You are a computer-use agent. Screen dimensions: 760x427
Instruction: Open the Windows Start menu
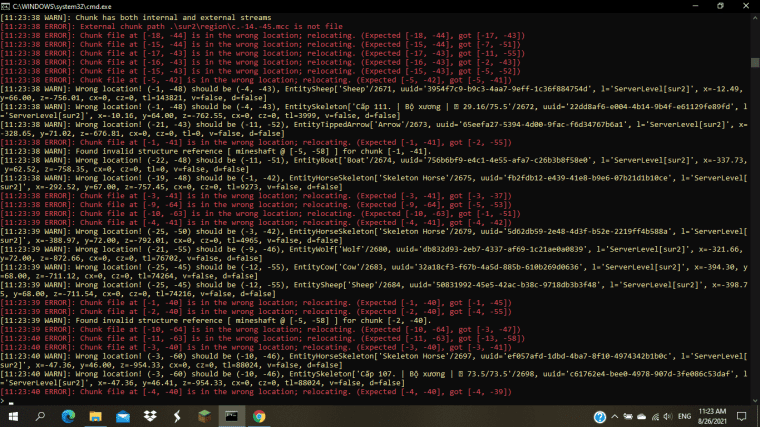[x=14, y=415]
